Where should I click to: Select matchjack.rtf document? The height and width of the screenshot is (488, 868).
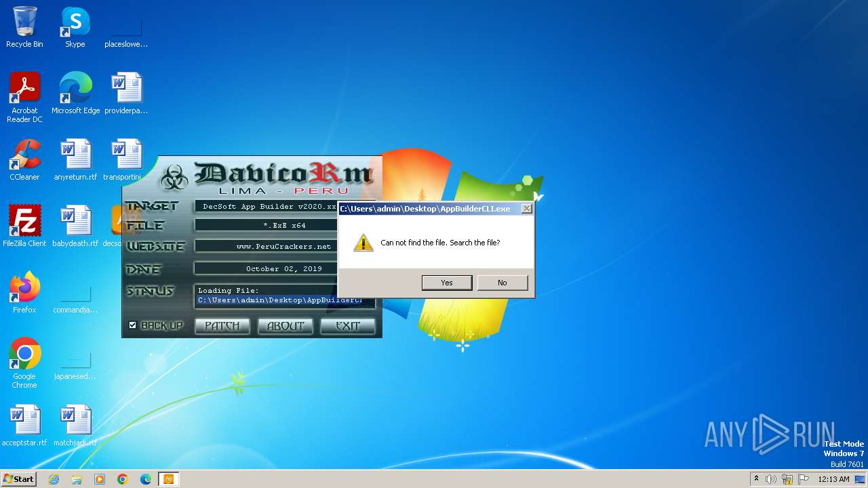click(75, 426)
